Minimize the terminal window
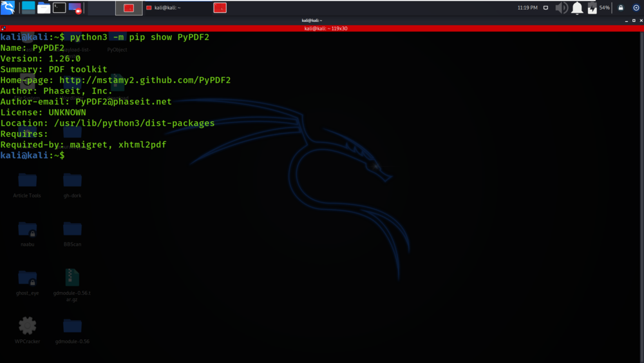This screenshot has width=644, height=363. coord(627,21)
